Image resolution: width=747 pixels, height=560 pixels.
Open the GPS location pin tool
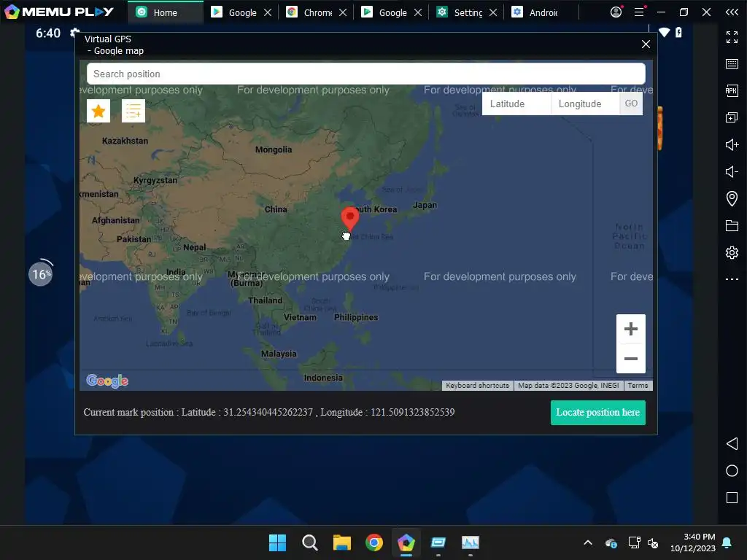pyautogui.click(x=732, y=198)
